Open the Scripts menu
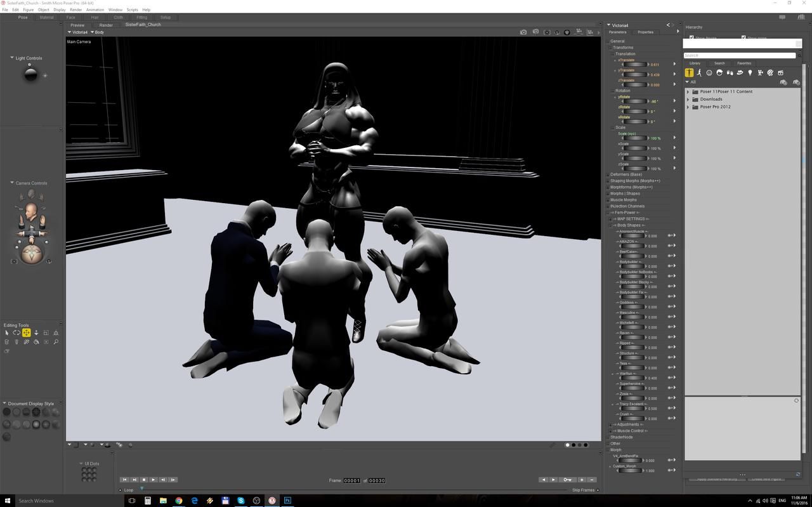 tap(132, 10)
